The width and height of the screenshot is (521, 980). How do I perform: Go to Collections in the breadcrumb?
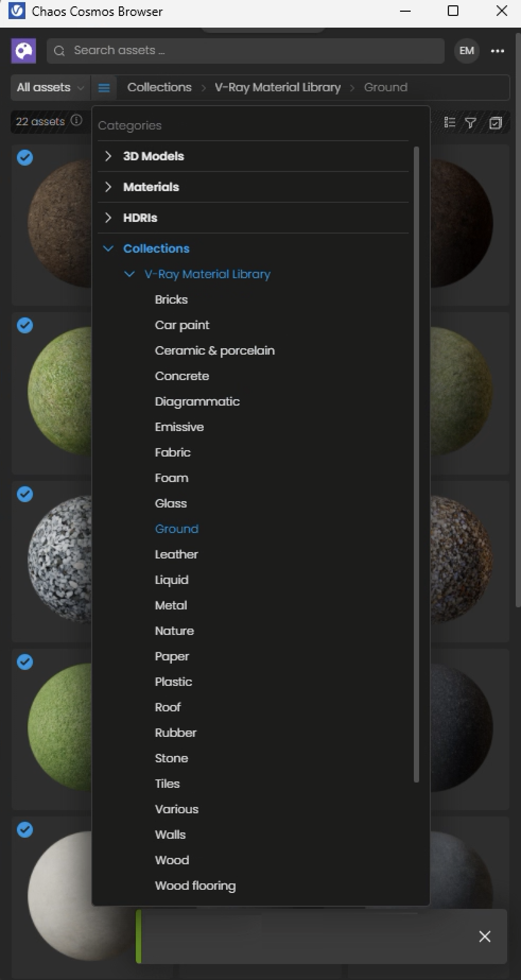(159, 87)
